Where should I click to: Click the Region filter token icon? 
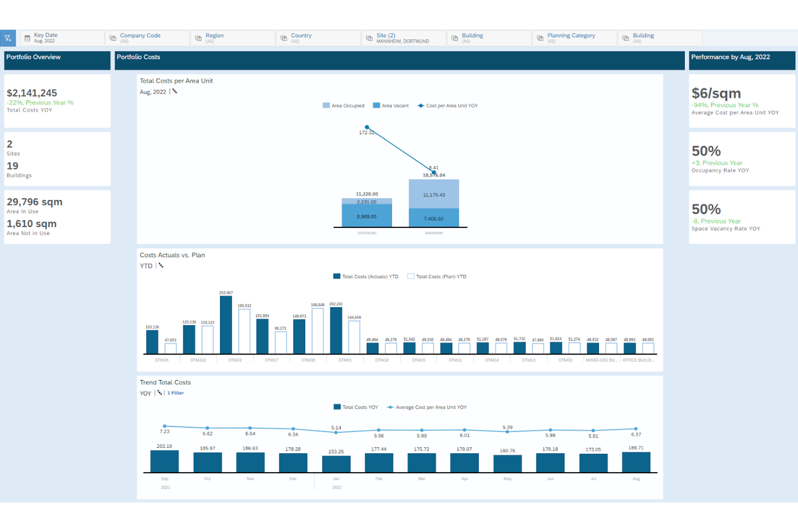(198, 38)
